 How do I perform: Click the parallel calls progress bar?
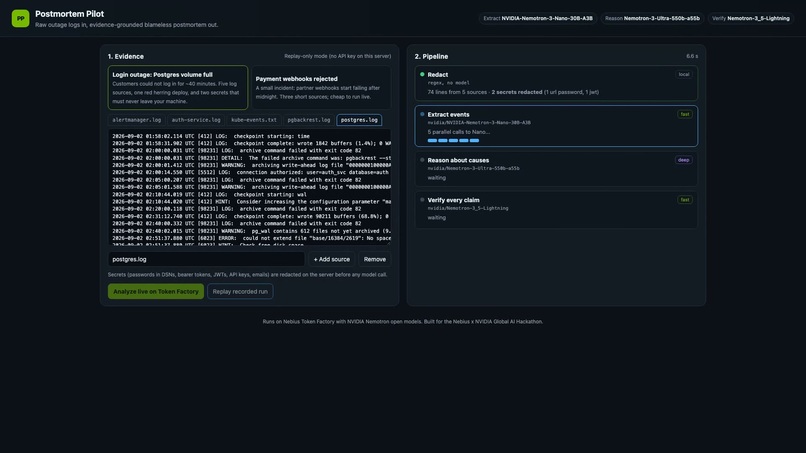[453, 140]
